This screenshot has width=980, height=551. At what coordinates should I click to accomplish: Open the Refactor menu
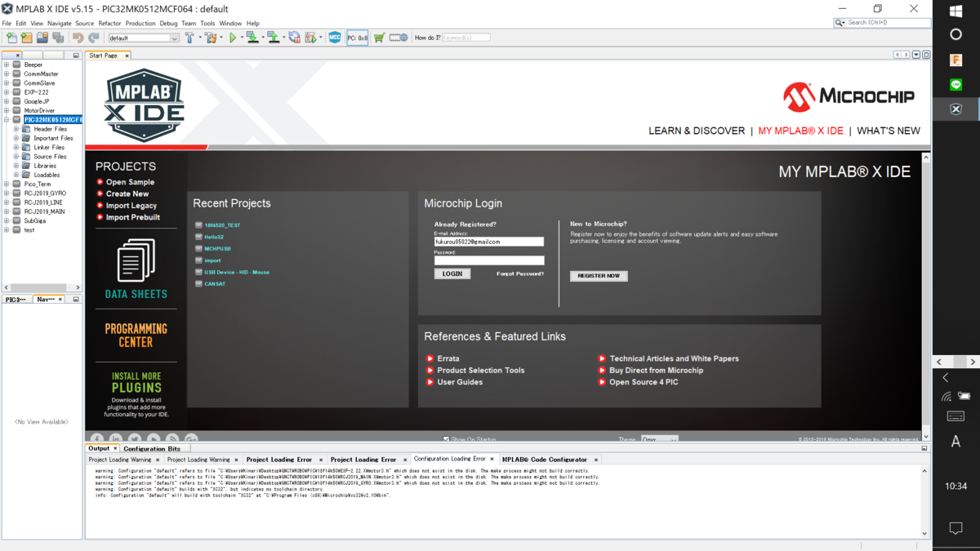click(109, 24)
